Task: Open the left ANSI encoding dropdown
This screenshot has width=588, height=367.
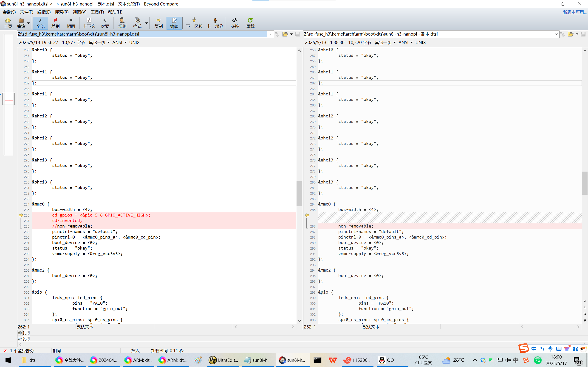Action: 119,42
